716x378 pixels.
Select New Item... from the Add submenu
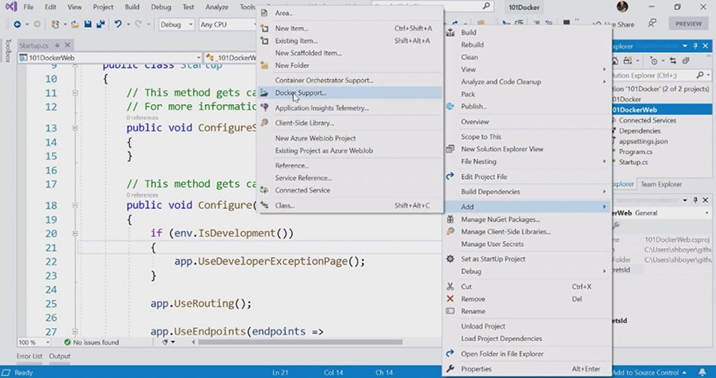[x=350, y=28]
